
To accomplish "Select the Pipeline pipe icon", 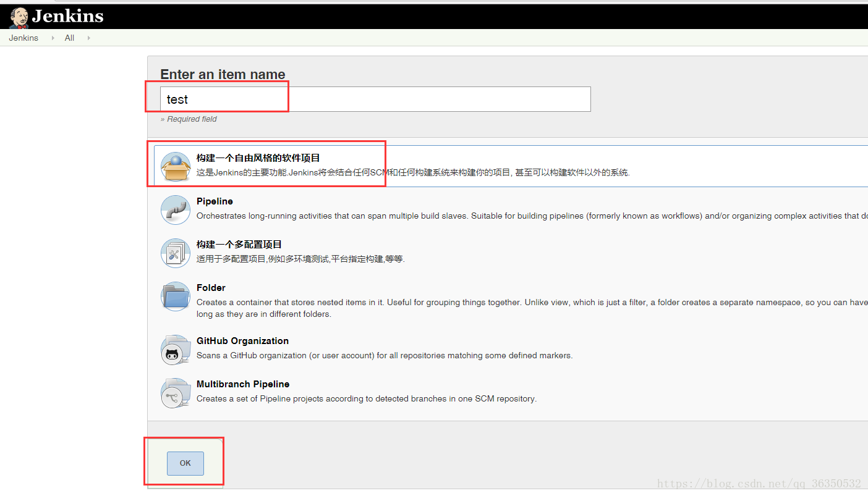I will click(176, 210).
